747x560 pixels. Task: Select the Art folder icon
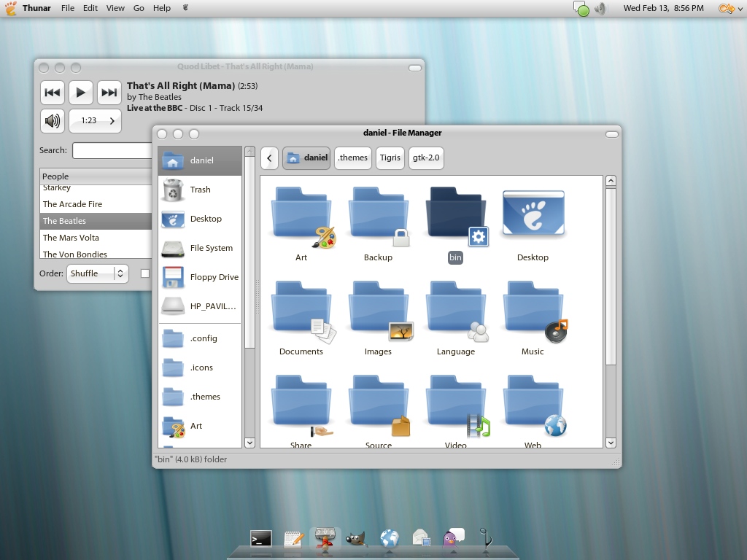tap(303, 217)
